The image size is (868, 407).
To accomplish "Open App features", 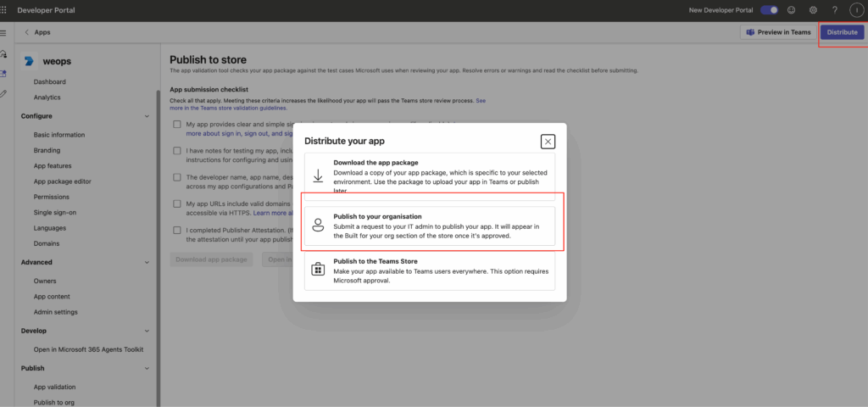I will click(52, 166).
